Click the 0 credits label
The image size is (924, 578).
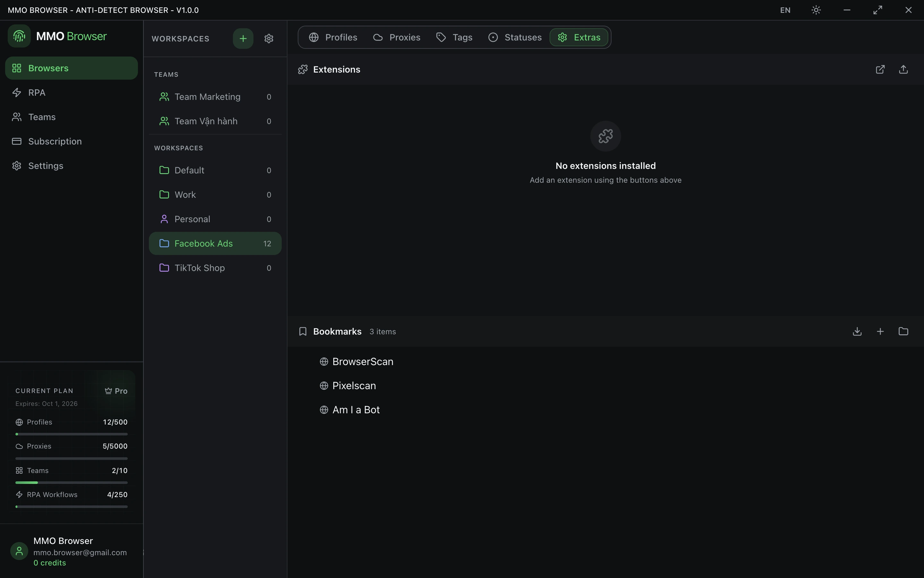point(50,563)
